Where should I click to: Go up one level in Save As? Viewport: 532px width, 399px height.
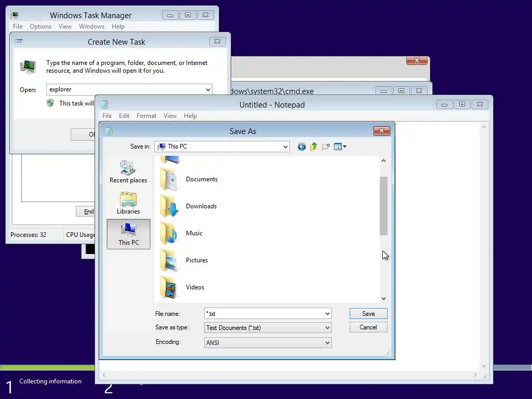click(313, 147)
